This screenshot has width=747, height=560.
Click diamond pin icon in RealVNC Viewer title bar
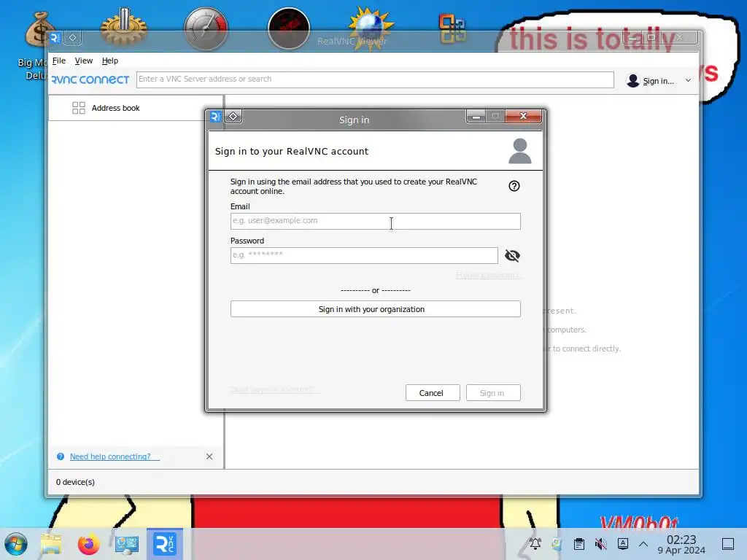pos(73,38)
